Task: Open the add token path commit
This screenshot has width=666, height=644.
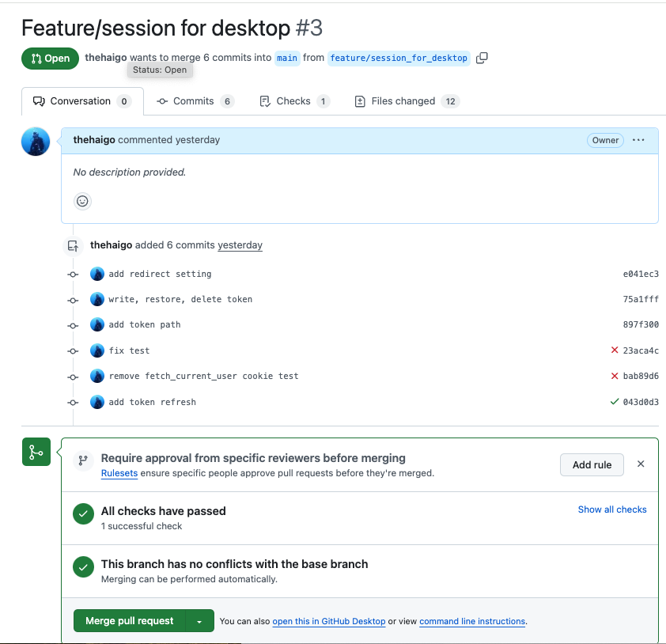Action: pos(145,325)
